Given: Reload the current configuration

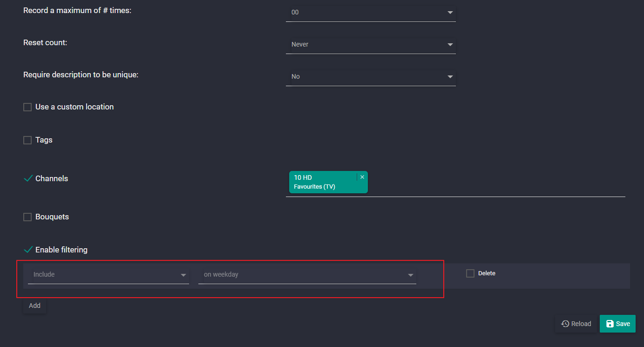Looking at the screenshot, I should [576, 323].
